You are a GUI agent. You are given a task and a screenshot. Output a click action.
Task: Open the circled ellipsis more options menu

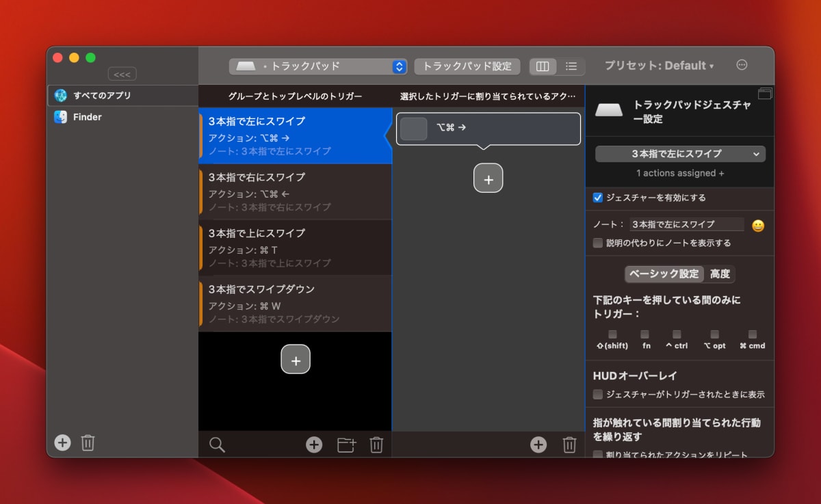pyautogui.click(x=742, y=65)
